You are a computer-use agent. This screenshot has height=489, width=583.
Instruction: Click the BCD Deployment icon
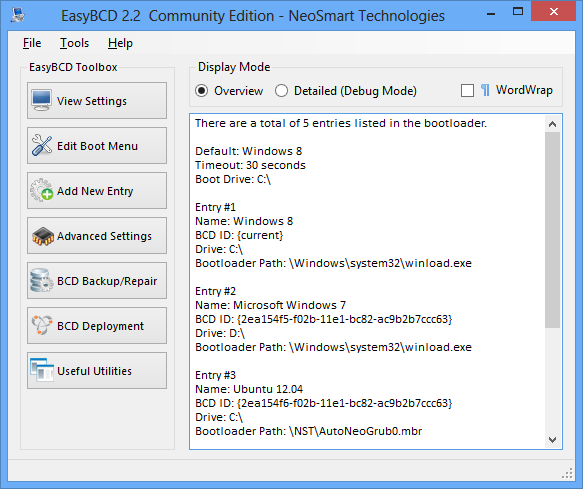pos(42,325)
